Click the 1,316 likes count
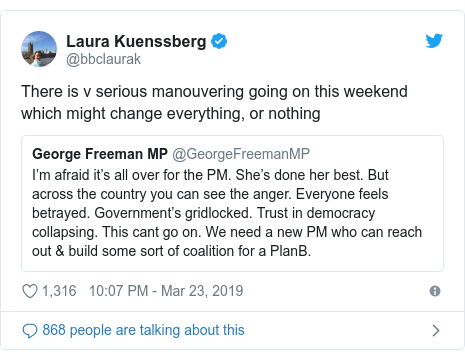Image resolution: width=465 pixels, height=360 pixels. click(x=59, y=291)
